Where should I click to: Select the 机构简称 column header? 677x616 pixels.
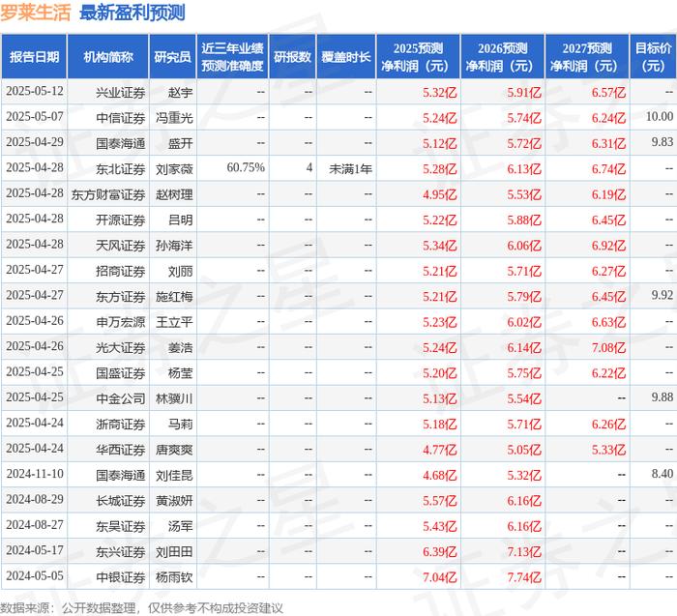(x=108, y=57)
